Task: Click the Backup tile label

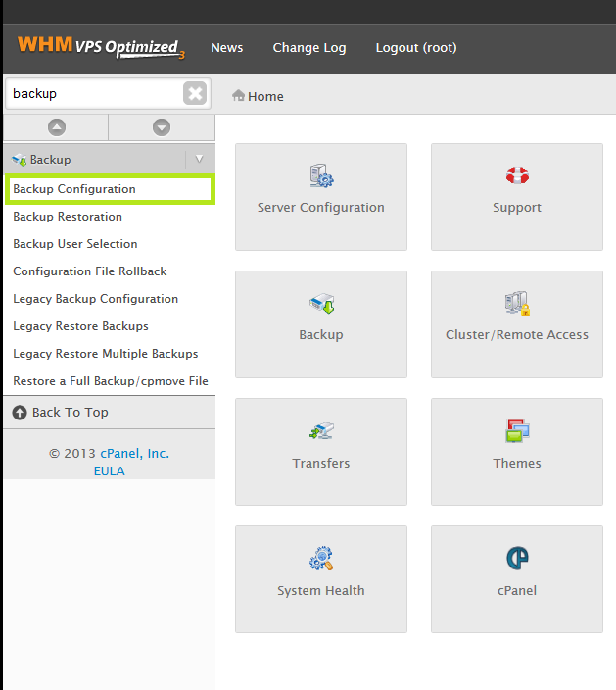Action: tap(321, 335)
